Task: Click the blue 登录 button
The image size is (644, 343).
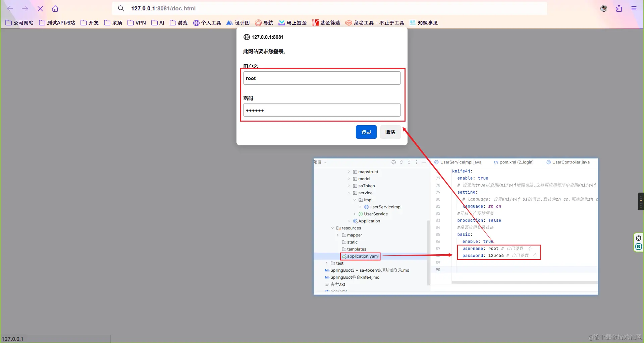Action: (366, 132)
